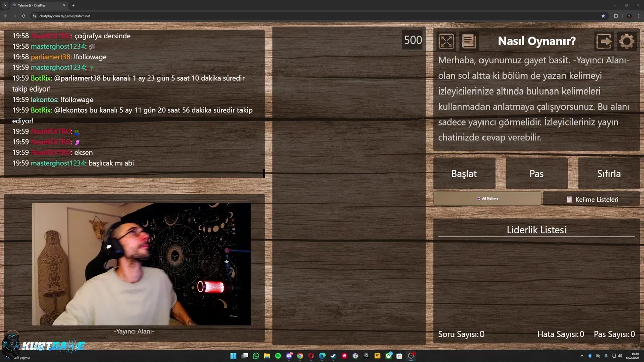644x362 pixels.
Task: Open the Windows Start menu
Action: click(x=233, y=356)
